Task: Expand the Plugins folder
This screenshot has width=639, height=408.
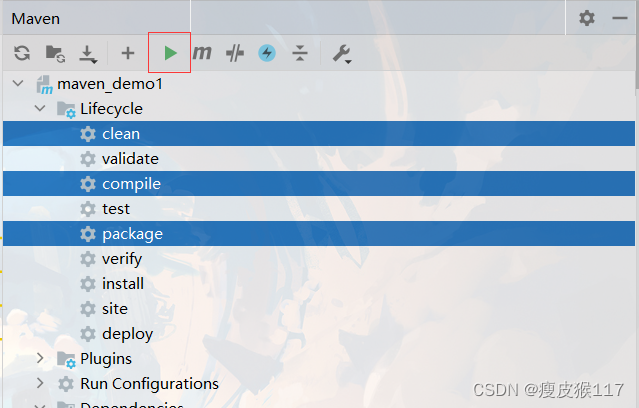Action: tap(40, 358)
